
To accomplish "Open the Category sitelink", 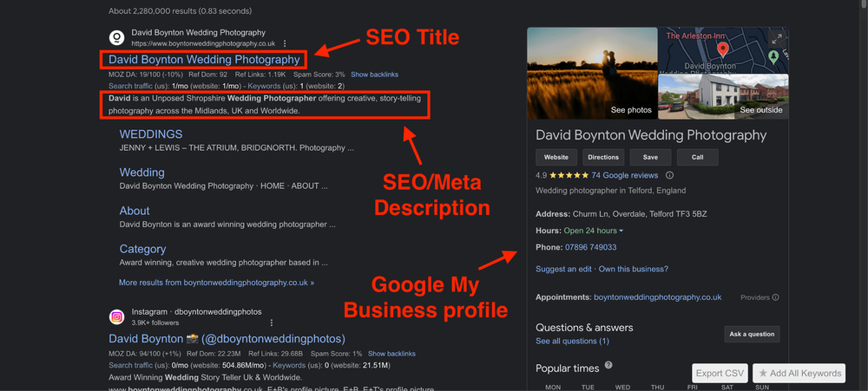I will click(142, 249).
